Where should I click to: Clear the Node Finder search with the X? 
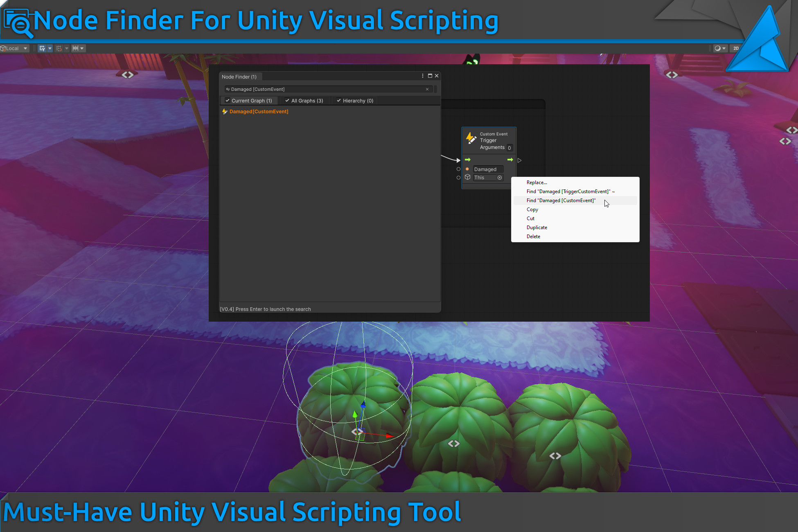point(427,89)
